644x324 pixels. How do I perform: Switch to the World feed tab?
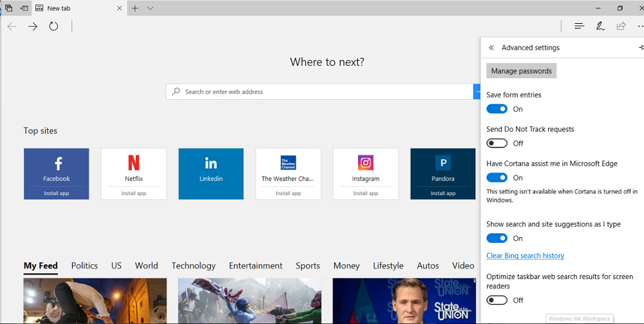pos(146,265)
